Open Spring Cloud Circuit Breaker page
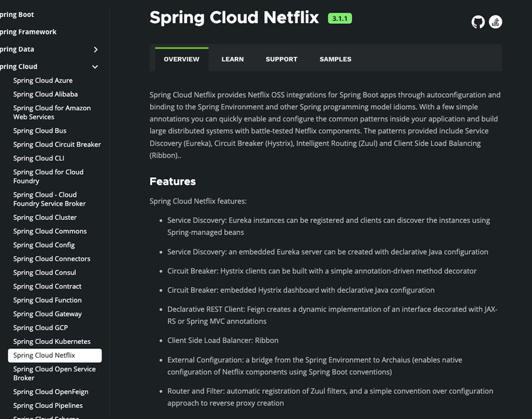 coord(57,144)
